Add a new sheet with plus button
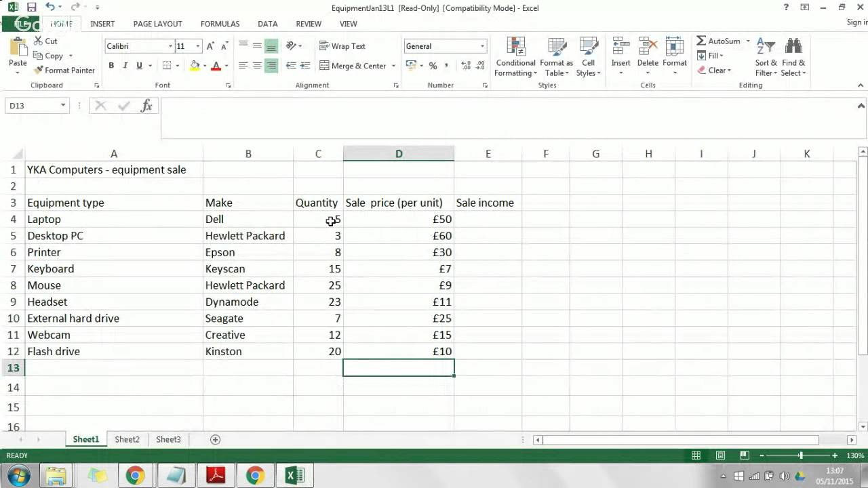Image resolution: width=868 pixels, height=488 pixels. (x=215, y=439)
